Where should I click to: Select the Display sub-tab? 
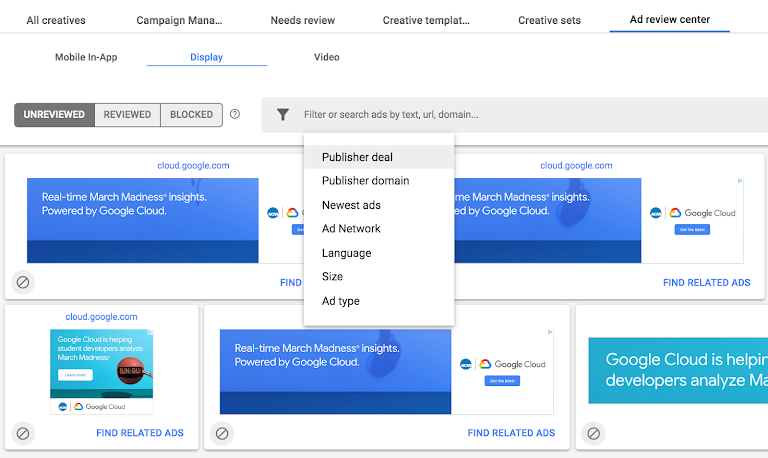point(207,57)
